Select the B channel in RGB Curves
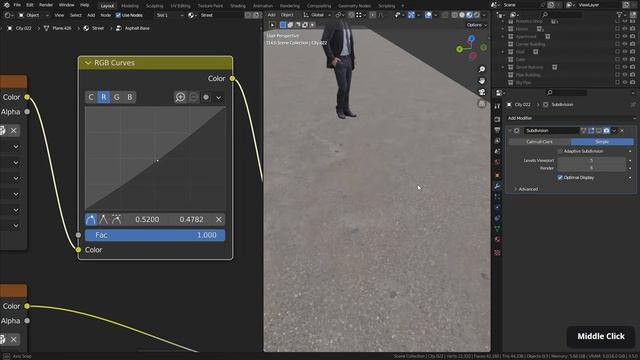640x360 pixels. [130, 97]
